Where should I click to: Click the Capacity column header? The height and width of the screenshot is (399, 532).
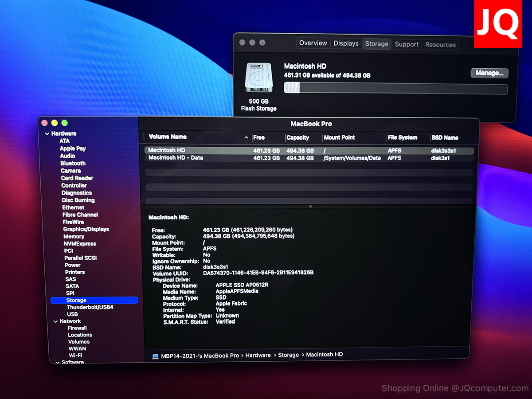coord(297,137)
